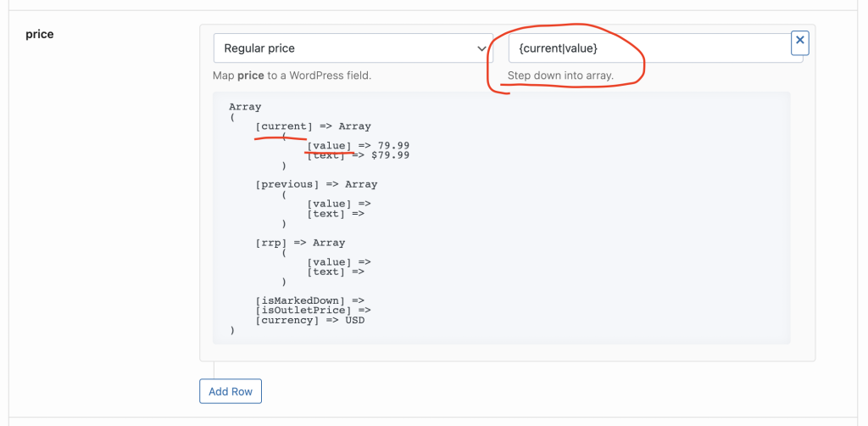Click the empty [value] line under [rrp]
This screenshot has height=426, width=868.
339,262
